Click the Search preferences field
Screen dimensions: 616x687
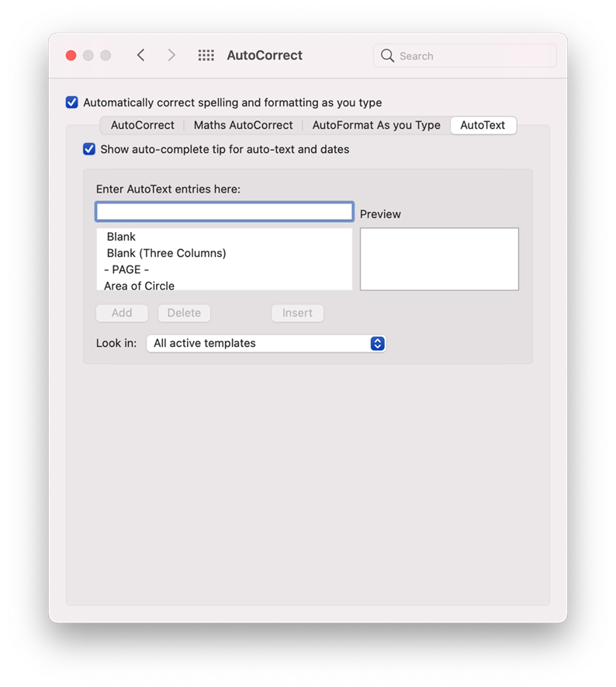click(465, 56)
